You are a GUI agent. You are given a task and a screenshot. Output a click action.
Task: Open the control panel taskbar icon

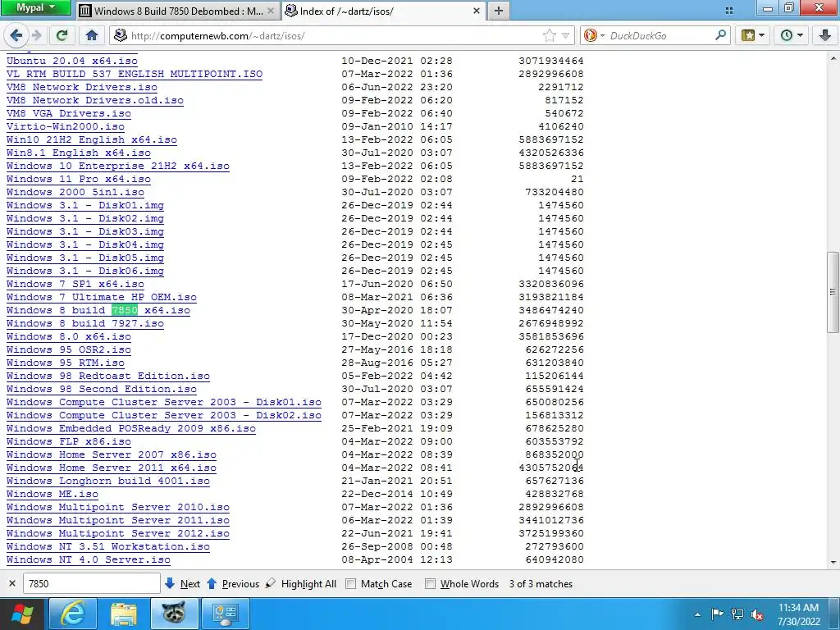(225, 614)
